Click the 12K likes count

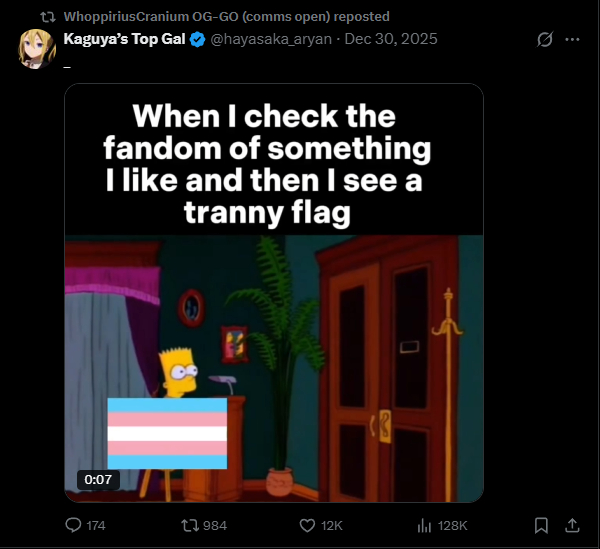point(331,525)
